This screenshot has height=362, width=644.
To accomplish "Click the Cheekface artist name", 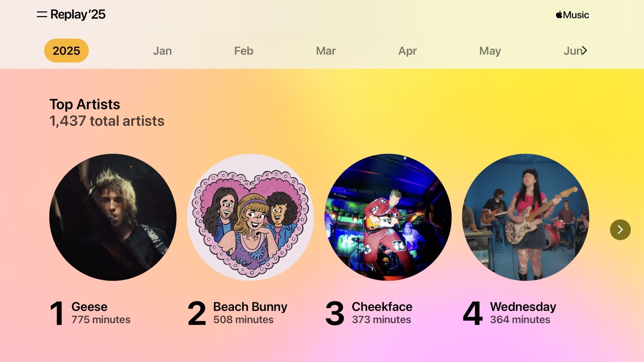I will click(382, 307).
